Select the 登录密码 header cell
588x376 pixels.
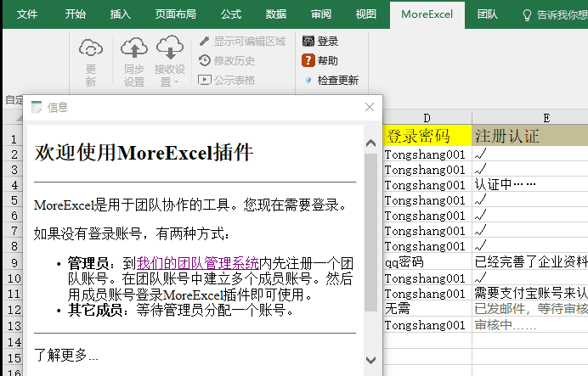tap(427, 136)
